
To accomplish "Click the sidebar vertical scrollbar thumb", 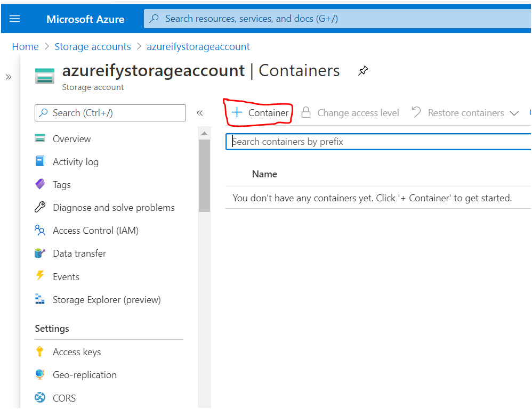I will 204,176.
